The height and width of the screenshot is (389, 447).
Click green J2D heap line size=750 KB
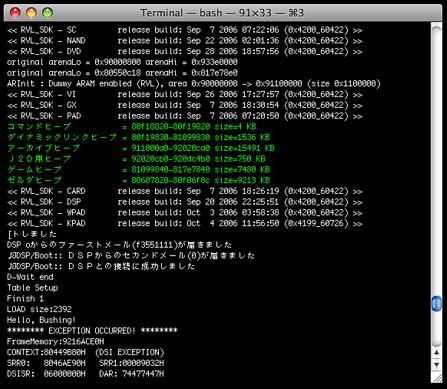136,159
